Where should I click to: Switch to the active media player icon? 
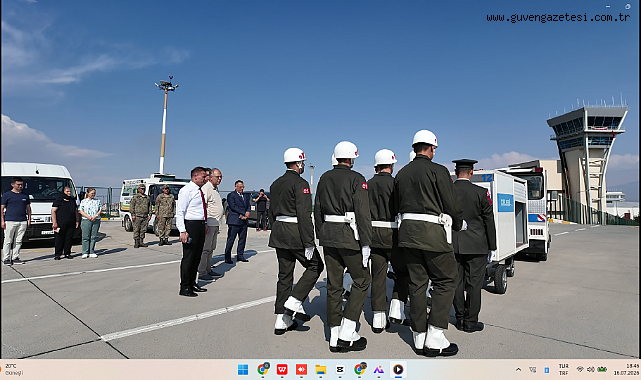[x=398, y=370]
